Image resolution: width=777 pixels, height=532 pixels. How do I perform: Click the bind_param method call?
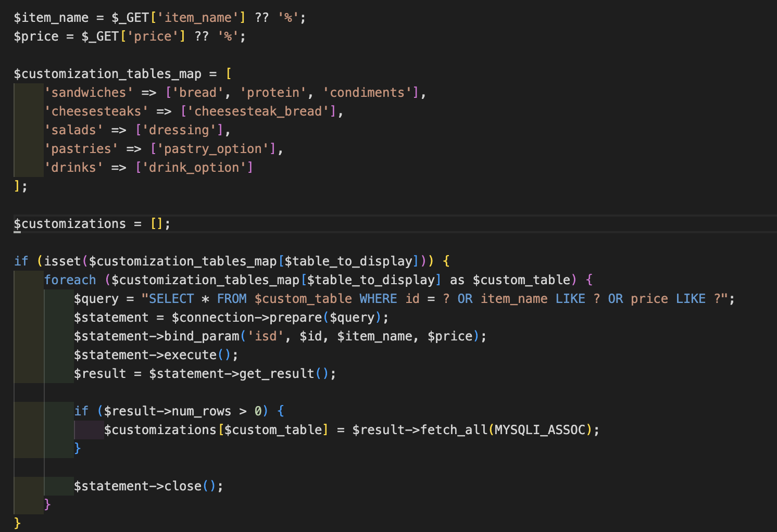pos(202,336)
